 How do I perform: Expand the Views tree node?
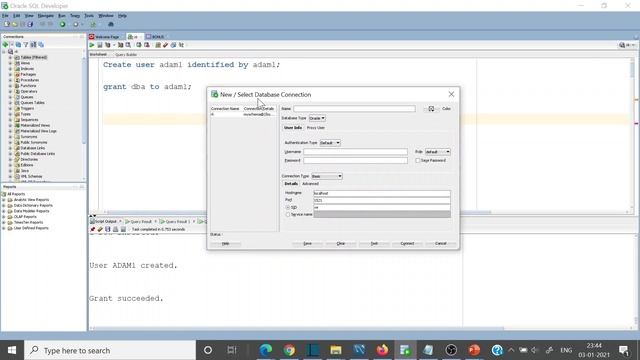(x=10, y=63)
